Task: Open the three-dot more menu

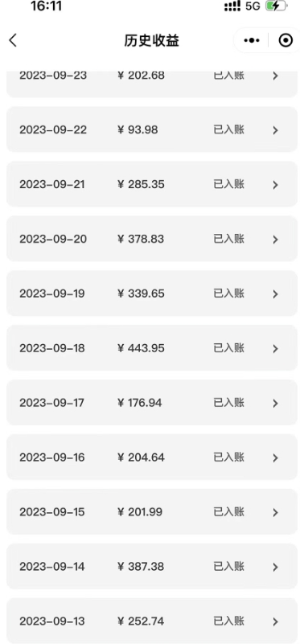Action: 252,40
